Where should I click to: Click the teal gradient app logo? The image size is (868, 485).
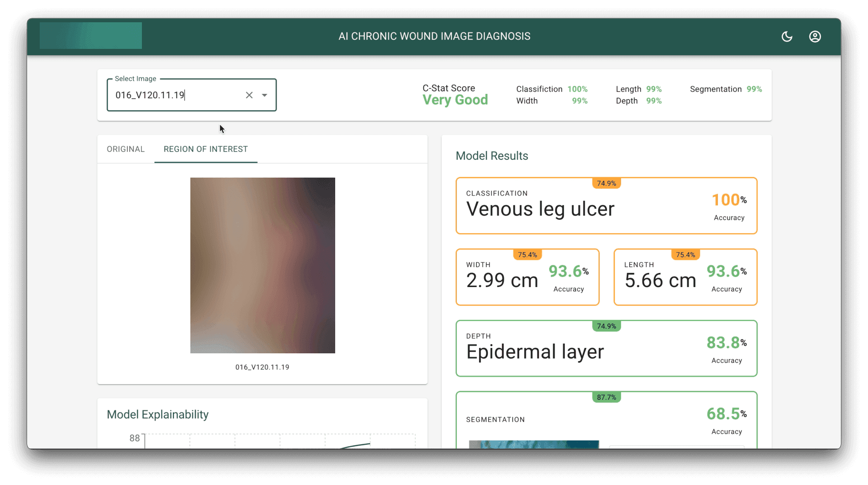(90, 35)
